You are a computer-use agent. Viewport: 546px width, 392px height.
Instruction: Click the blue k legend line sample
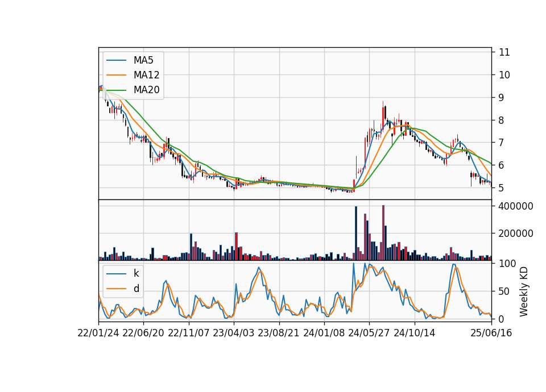[x=116, y=274]
